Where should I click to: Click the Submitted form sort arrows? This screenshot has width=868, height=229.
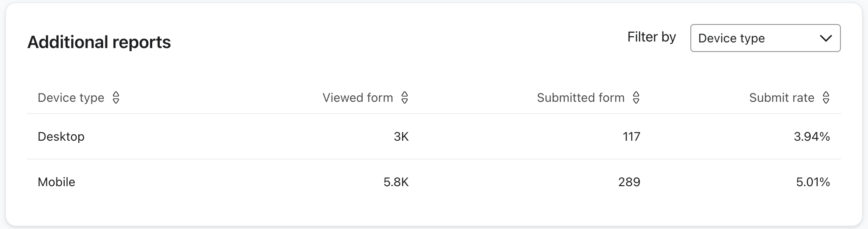[x=636, y=97]
